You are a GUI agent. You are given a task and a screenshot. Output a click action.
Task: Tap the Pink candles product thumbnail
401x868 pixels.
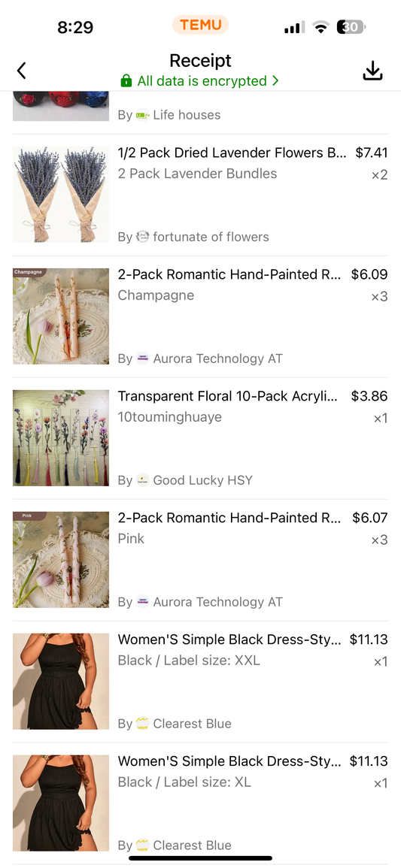coord(61,560)
